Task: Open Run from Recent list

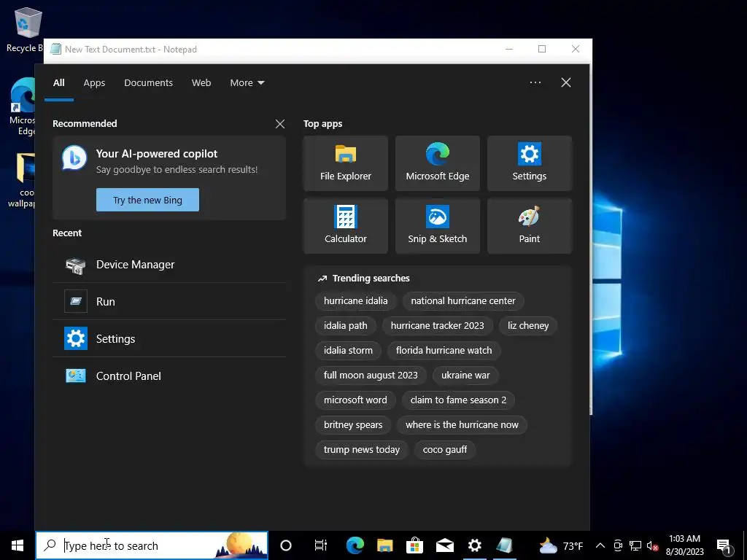Action: pyautogui.click(x=169, y=301)
